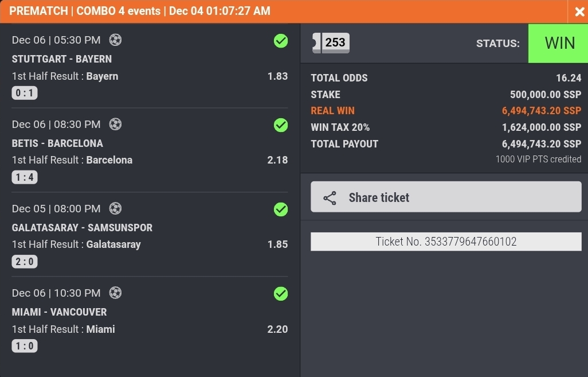This screenshot has width=588, height=377.
Task: Click the orange REAL WIN amount
Action: coord(541,111)
